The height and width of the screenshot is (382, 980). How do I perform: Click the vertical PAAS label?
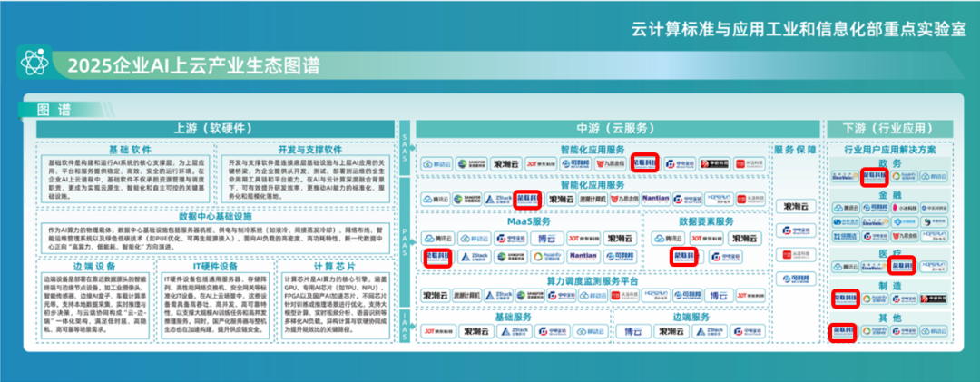click(405, 242)
